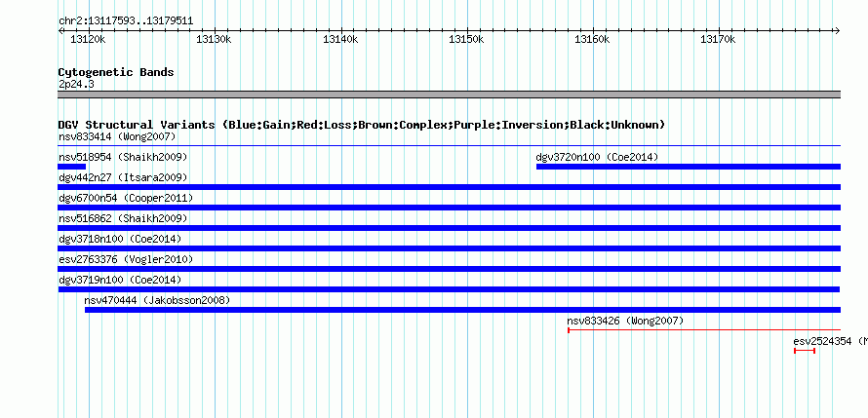Click the dgv442n27 (Itsara2009) label
Screen dimensions: 868x418
[123, 177]
